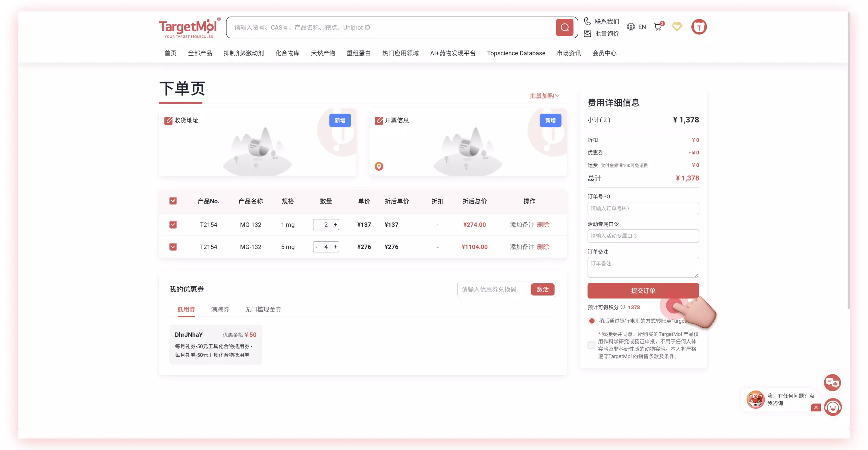Open the user avatar icon
Viewport: 868px width, 450px height.
click(699, 27)
